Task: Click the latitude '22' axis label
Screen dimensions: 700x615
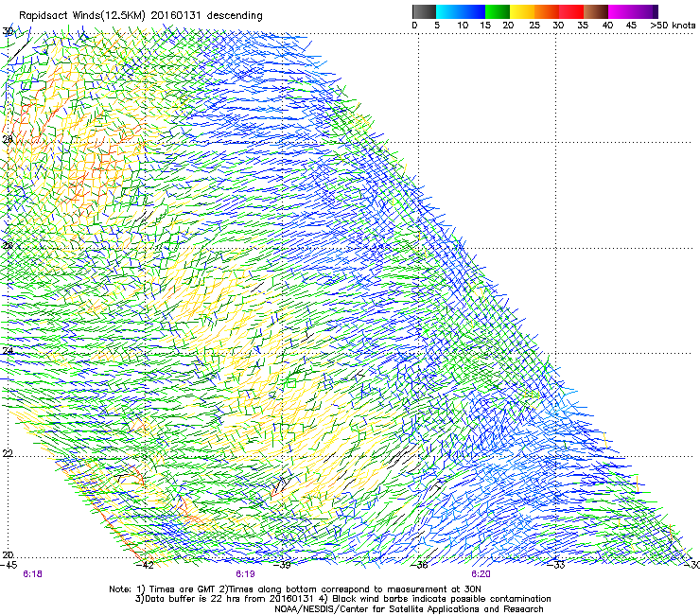Action: click(x=8, y=453)
